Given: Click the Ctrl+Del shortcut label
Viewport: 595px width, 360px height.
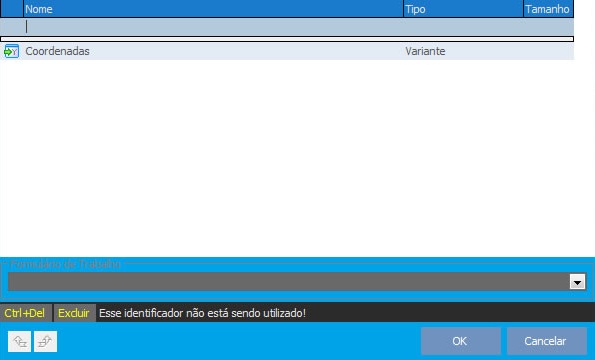Looking at the screenshot, I should [25, 313].
